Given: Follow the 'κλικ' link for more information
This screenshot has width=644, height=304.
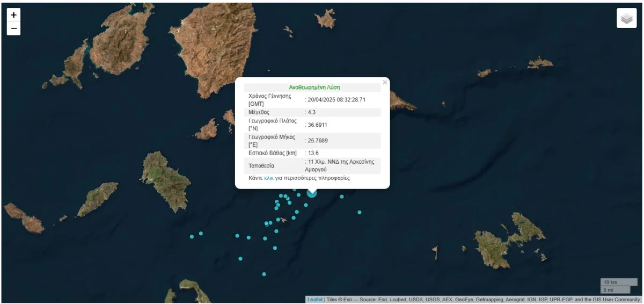Looking at the screenshot, I should (269, 178).
